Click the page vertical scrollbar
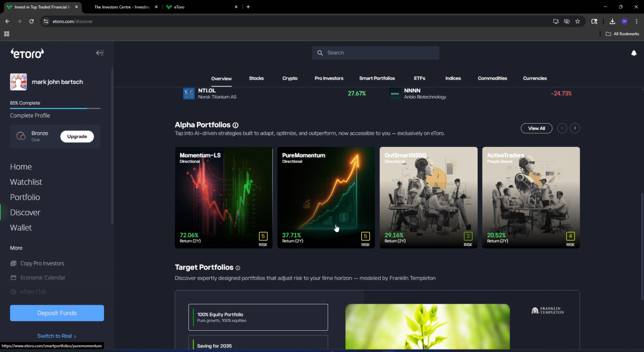Viewport: 644px width, 352px height. tap(642, 246)
